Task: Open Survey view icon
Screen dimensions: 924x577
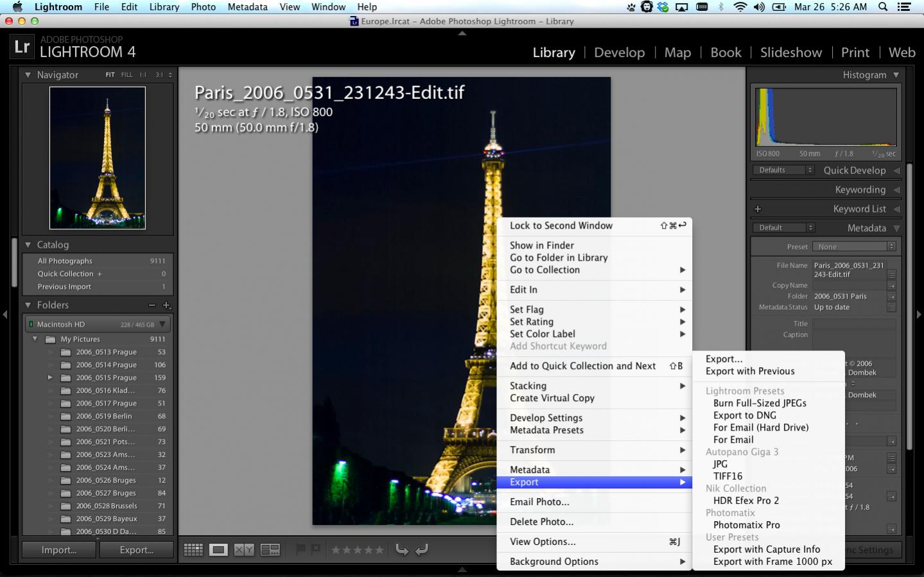Action: [270, 550]
